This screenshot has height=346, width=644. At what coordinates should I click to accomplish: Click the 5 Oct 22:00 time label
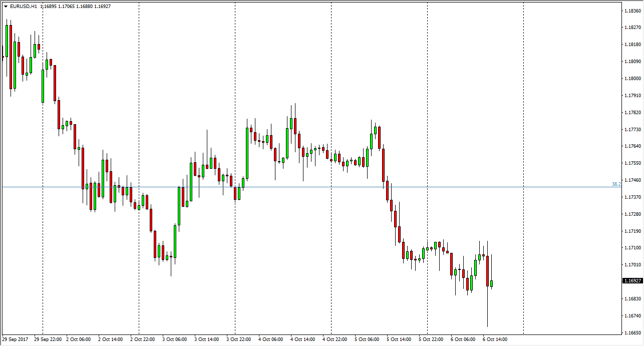click(431, 339)
